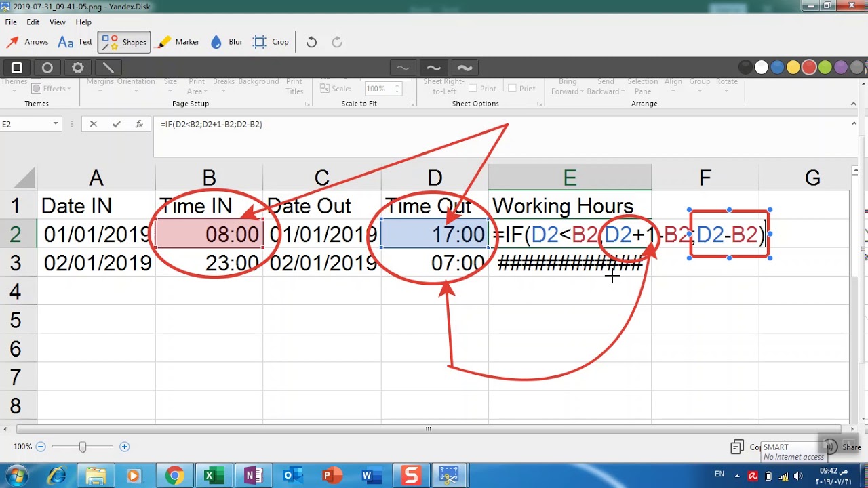Open the Page Setup dialog launcher
The image size is (868, 488).
[x=308, y=104]
